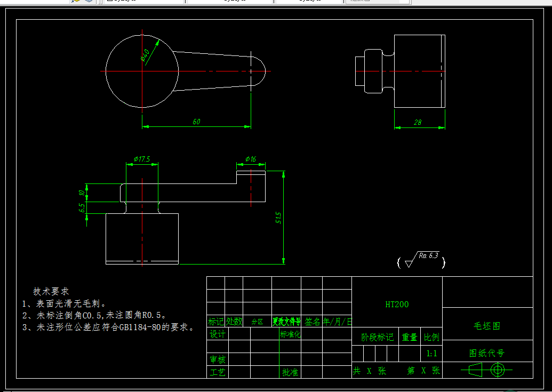Click the 阶段标记 stage mark label
552x392 pixels.
tap(377, 337)
